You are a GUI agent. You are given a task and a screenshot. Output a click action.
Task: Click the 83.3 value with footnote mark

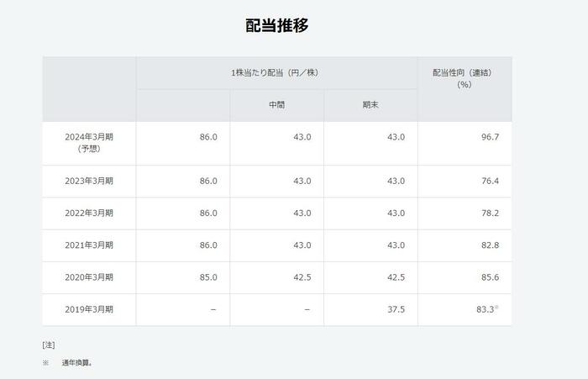pyautogui.click(x=486, y=310)
